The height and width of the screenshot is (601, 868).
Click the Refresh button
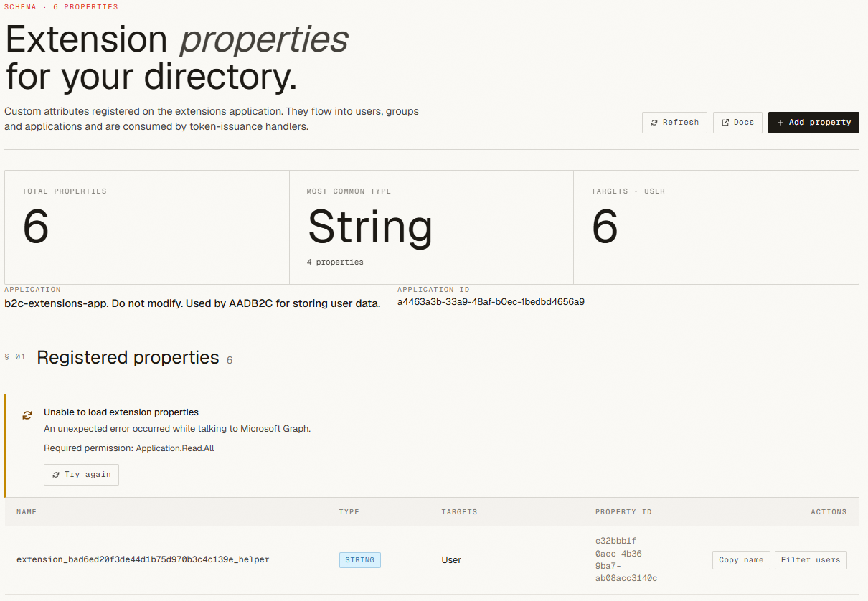coord(674,123)
